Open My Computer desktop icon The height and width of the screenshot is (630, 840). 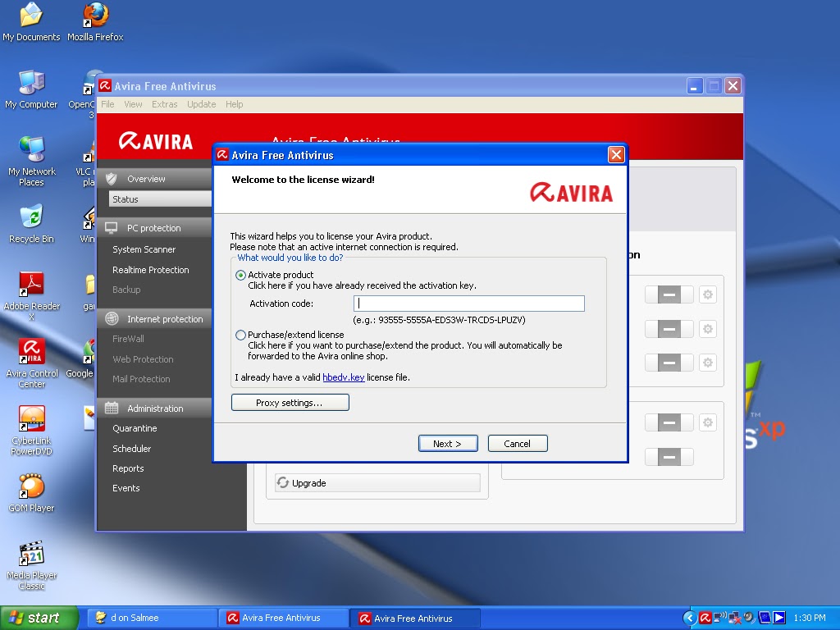click(31, 90)
